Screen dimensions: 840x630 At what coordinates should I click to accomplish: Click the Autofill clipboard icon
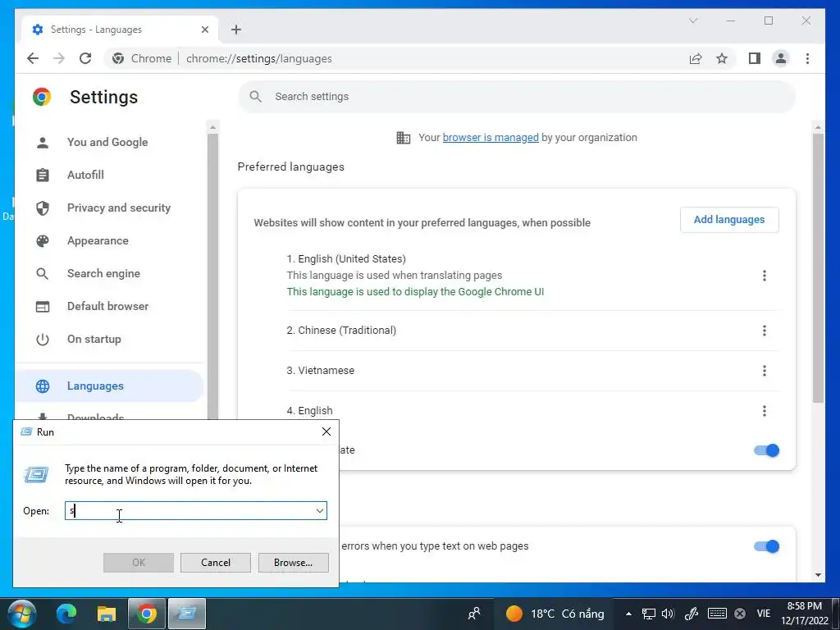pyautogui.click(x=43, y=176)
